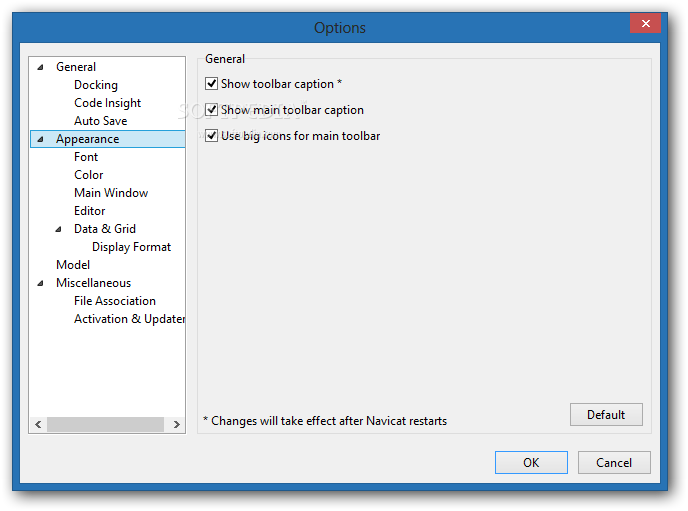
Task: Open Editor appearance settings
Action: coord(90,211)
